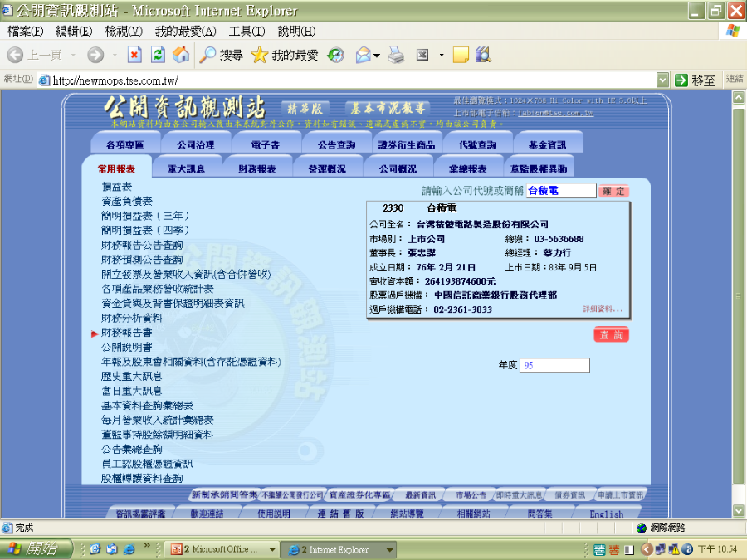Screen dimensions: 747x560
Task: Click the fabien@tse.com.tw email link
Action: [555, 113]
